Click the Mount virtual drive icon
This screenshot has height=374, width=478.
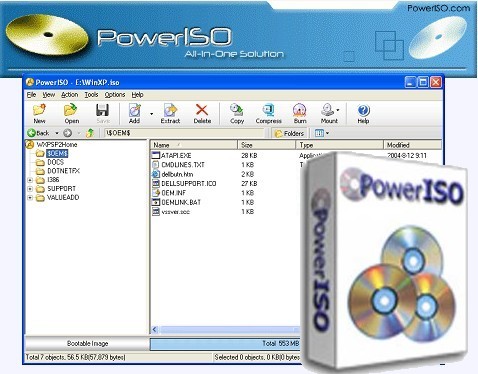328,110
